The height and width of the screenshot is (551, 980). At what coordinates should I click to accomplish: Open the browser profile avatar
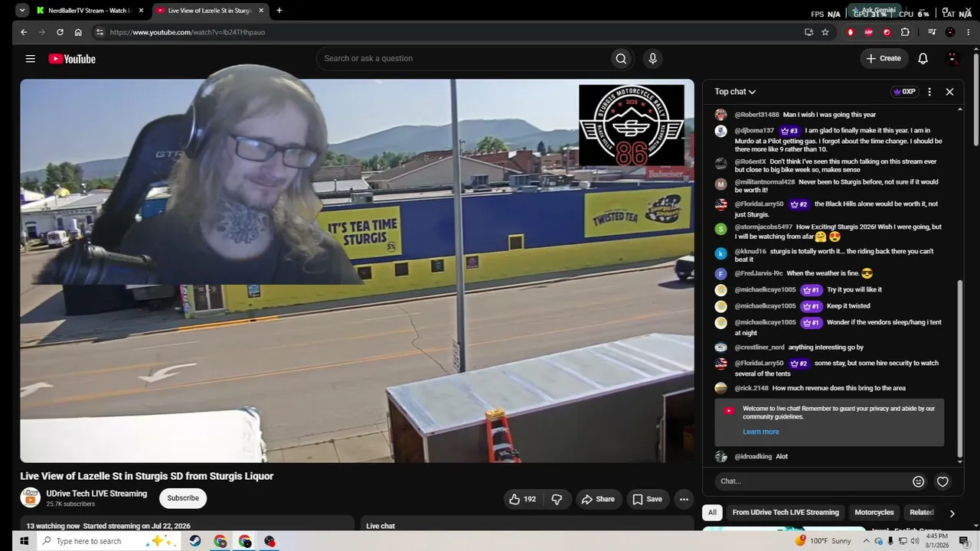tap(950, 32)
